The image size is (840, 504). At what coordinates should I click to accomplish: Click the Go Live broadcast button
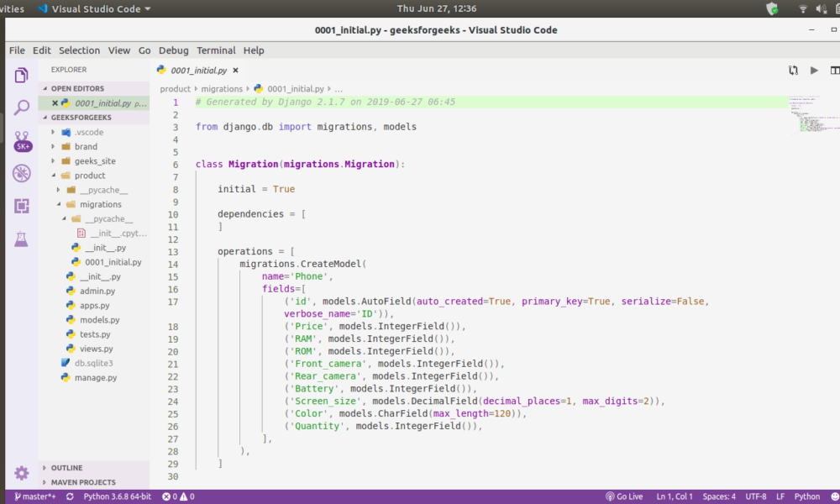point(624,496)
